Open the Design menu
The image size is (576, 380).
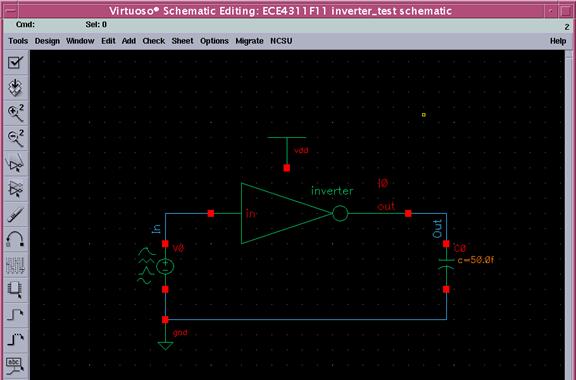pos(47,41)
